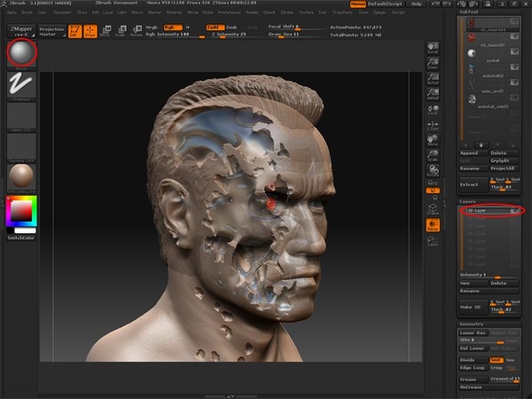
Task: Collapse the Geometry panel header
Action: (473, 324)
